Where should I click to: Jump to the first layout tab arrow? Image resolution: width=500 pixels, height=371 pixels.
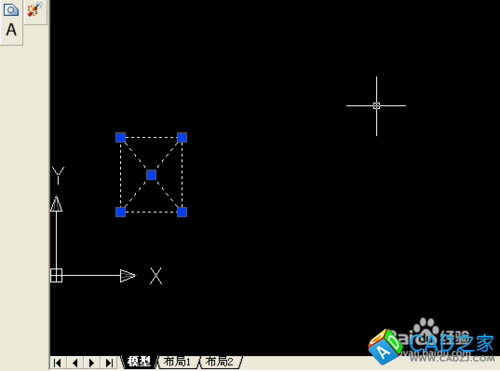tap(58, 363)
